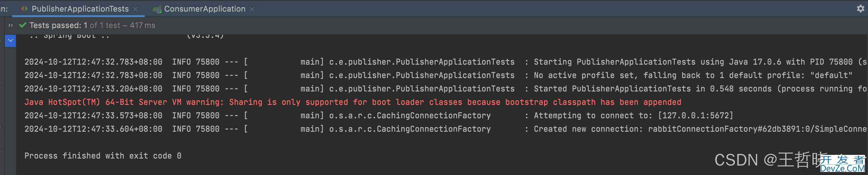
Task: Expand the test tree double-chevron
Action: click(x=10, y=25)
